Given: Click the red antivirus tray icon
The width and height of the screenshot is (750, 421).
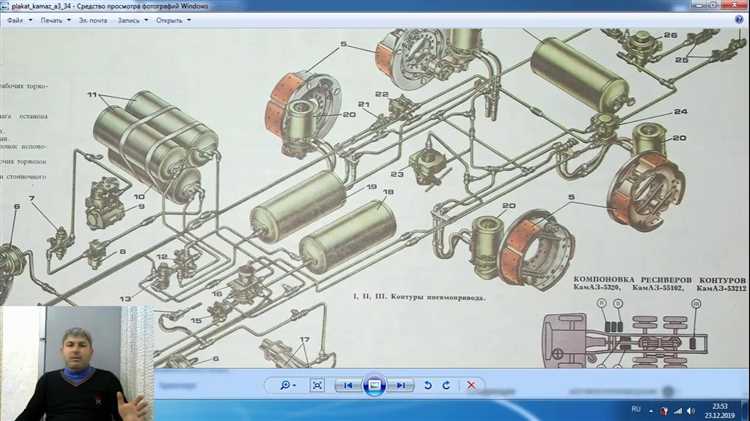Looking at the screenshot, I should point(664,410).
